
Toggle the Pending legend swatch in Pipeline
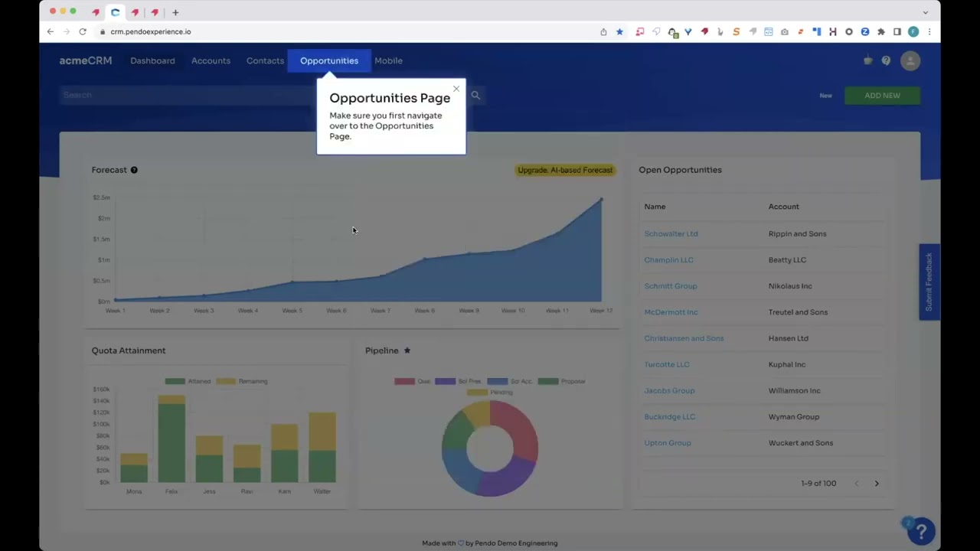(x=477, y=393)
